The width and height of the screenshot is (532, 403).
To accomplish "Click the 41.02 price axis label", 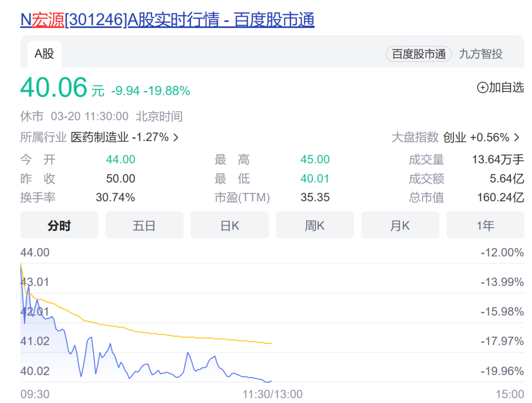I will pyautogui.click(x=35, y=341).
